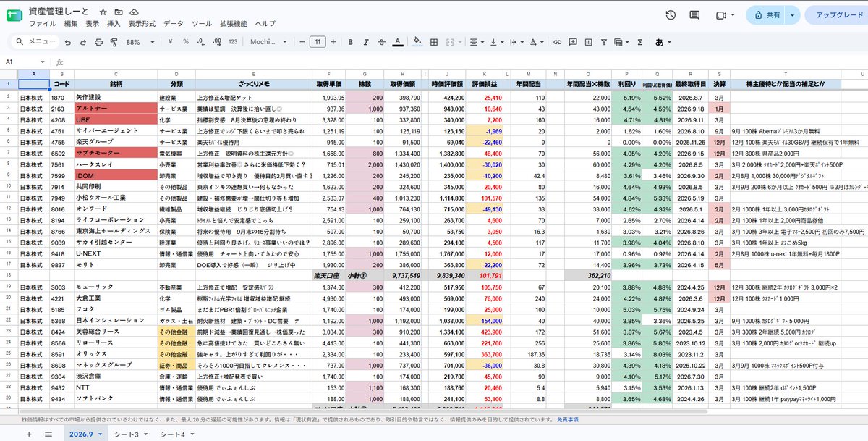Screen dimensions: 868x441
Task: Expand the share options arrow beside 共有
Action: (793, 15)
